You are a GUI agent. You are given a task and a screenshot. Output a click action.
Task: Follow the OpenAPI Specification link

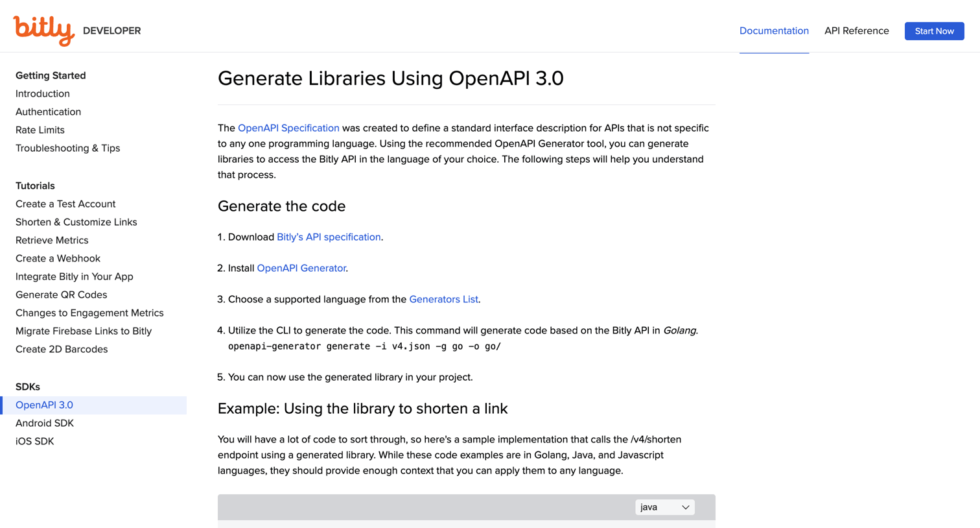[288, 128]
